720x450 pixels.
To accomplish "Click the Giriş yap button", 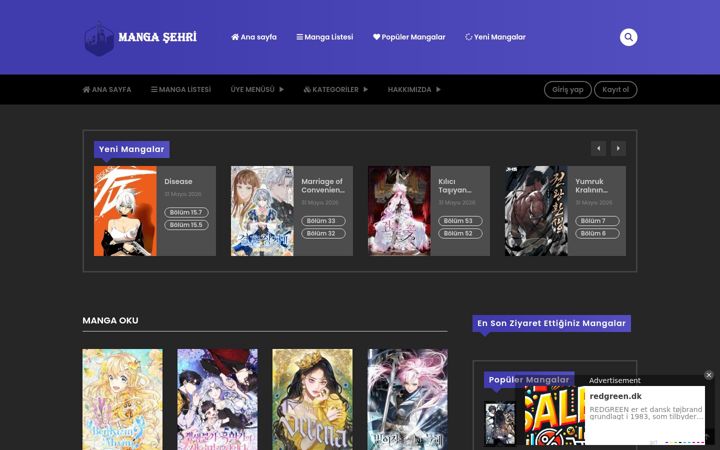I will point(568,90).
